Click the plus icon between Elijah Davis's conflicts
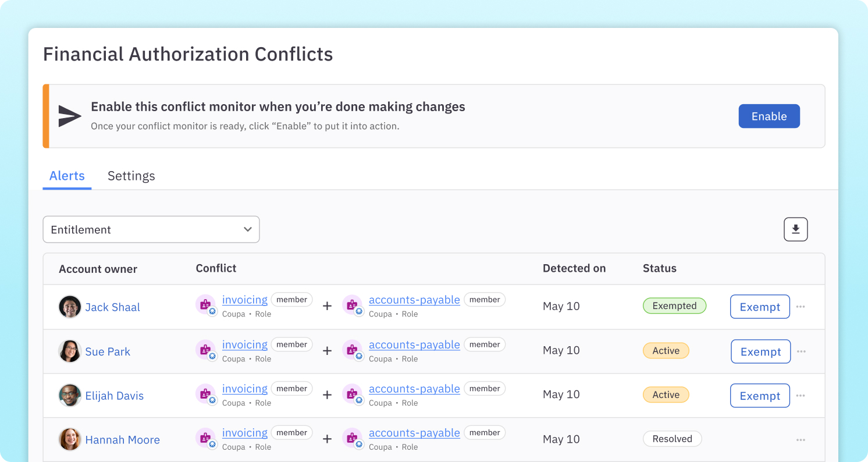This screenshot has height=462, width=868. pos(327,395)
